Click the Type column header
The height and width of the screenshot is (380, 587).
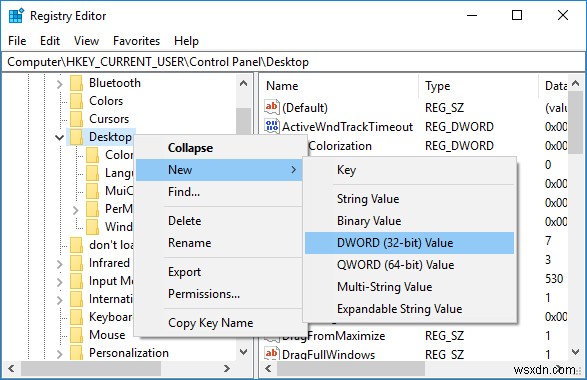(x=478, y=86)
